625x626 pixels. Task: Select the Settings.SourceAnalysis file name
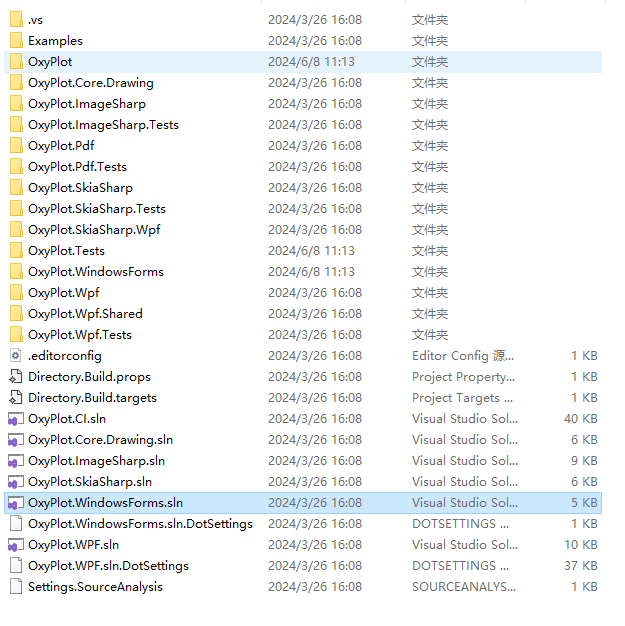click(x=95, y=587)
